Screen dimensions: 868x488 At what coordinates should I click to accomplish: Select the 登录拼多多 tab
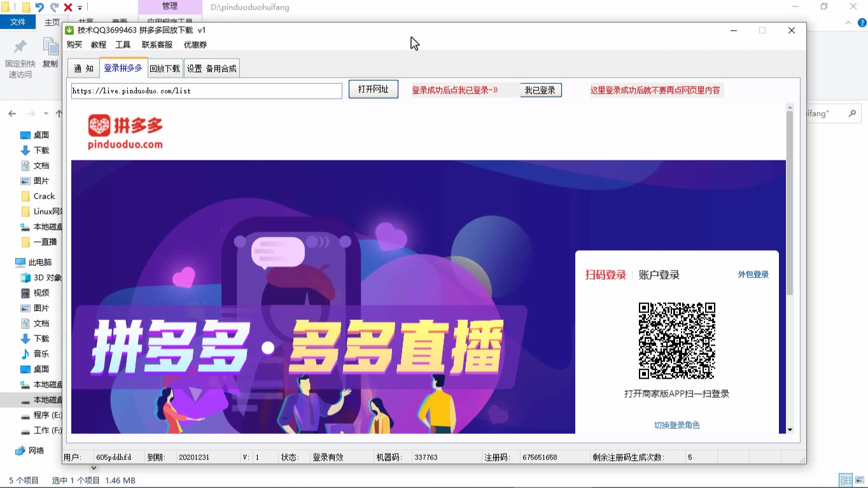(123, 67)
